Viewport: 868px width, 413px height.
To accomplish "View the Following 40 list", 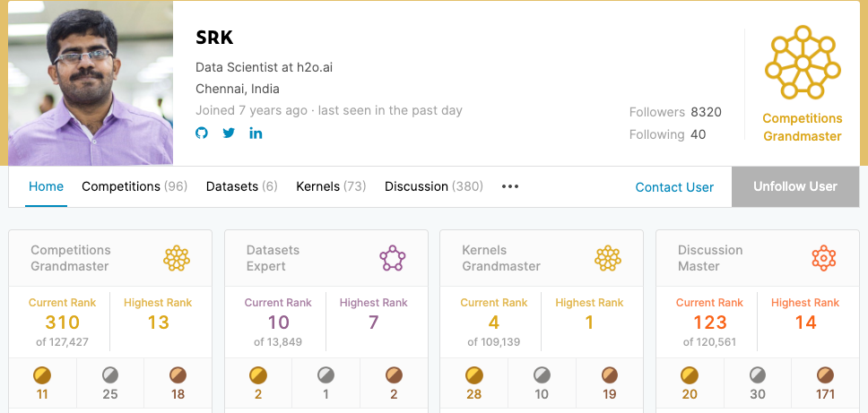I will (667, 134).
